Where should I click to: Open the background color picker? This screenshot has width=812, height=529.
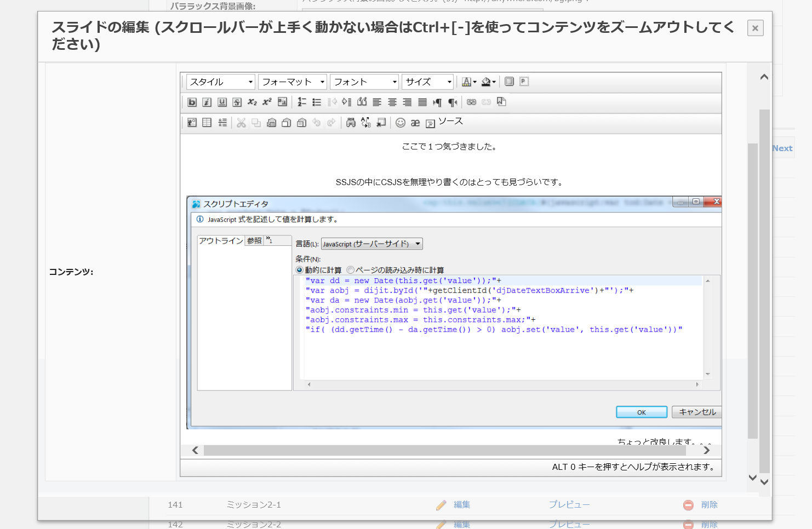coord(488,82)
